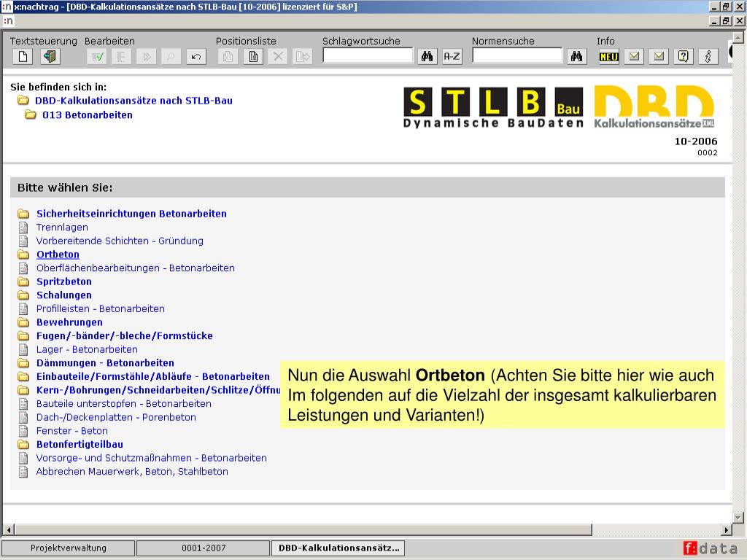Click the folder icon beside 013 Betonarbeiten
Screen dimensions: 747x560
point(31,115)
